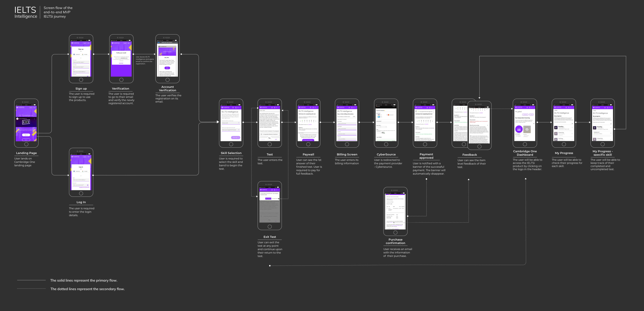Image resolution: width=644 pixels, height=311 pixels.
Task: Open the notification bell on the Skill Selection screen
Action: click(x=233, y=107)
